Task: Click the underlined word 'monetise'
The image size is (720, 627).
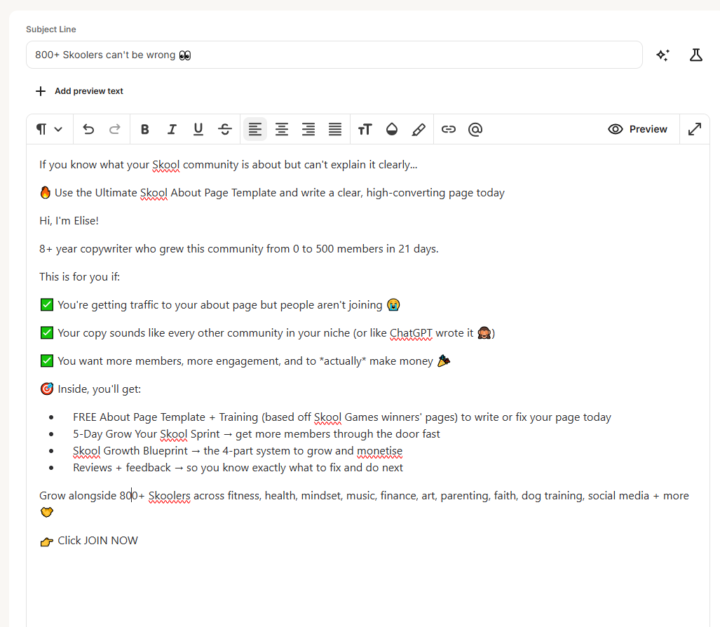Action: (380, 451)
